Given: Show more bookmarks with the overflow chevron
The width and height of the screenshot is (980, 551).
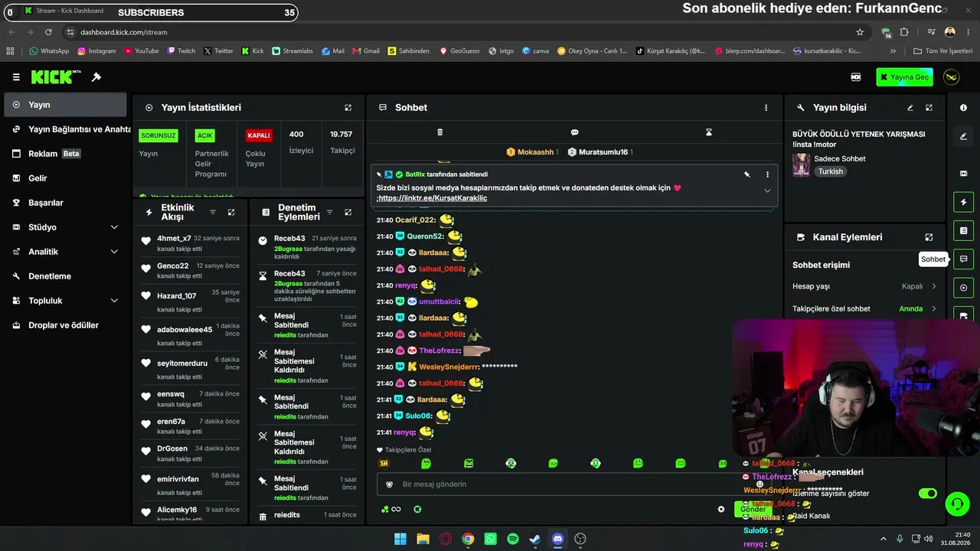Looking at the screenshot, I should [x=893, y=51].
